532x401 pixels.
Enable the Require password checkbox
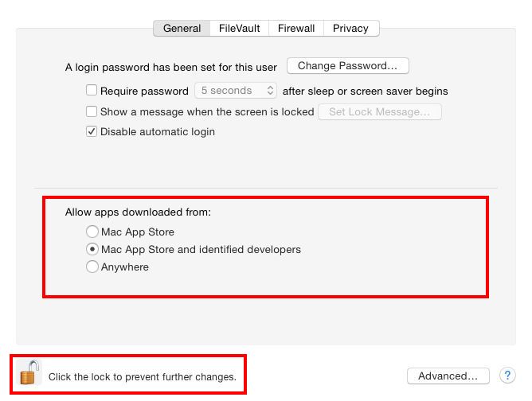tap(92, 91)
